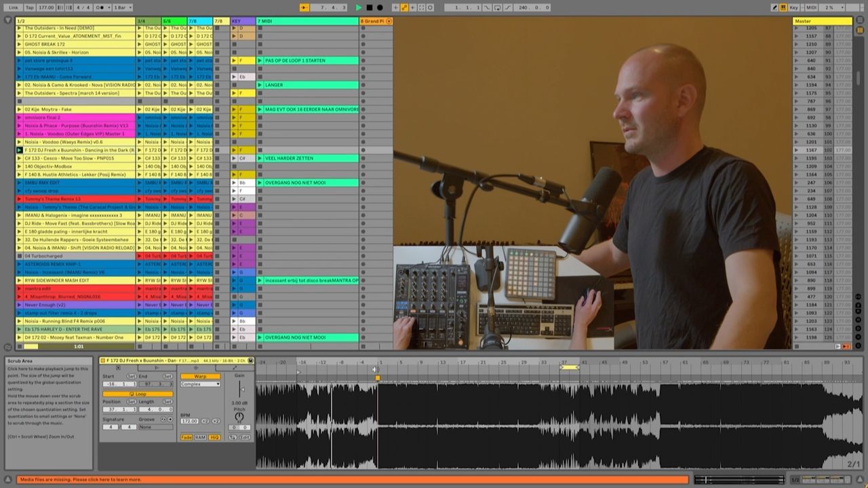Open the Complex warp mode dropdown
This screenshot has height=488, width=868.
[x=200, y=384]
